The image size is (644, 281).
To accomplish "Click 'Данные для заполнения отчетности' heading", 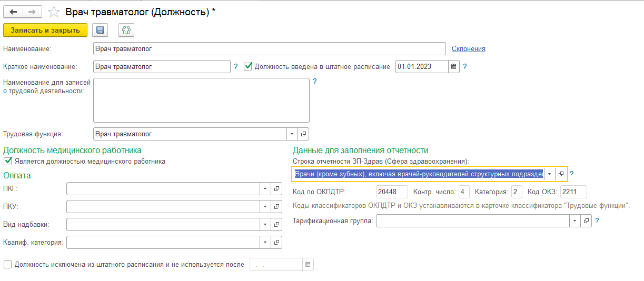I will coord(361,150).
